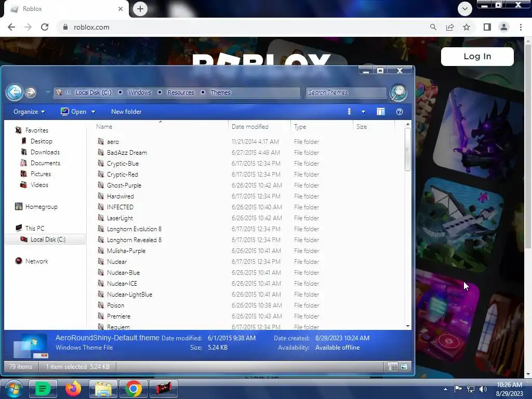This screenshot has height=399, width=532.
Task: Switch to details view icon in status bar
Action: tap(393, 367)
